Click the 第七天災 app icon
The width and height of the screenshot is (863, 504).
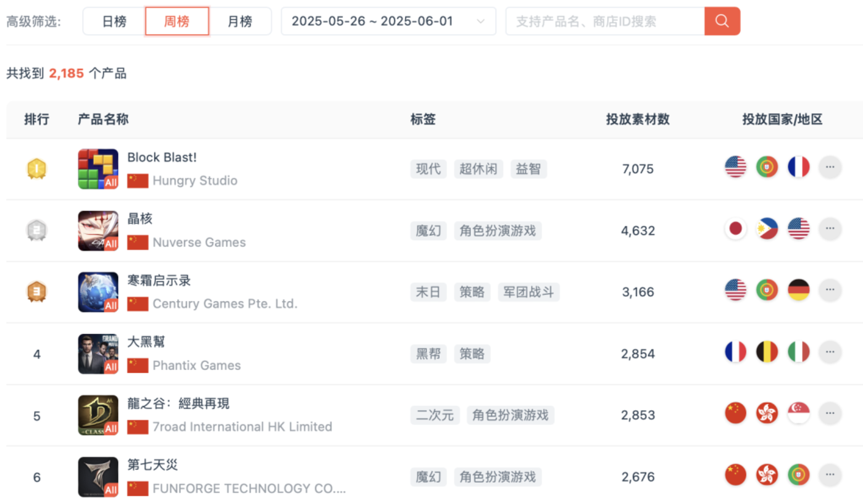(98, 477)
